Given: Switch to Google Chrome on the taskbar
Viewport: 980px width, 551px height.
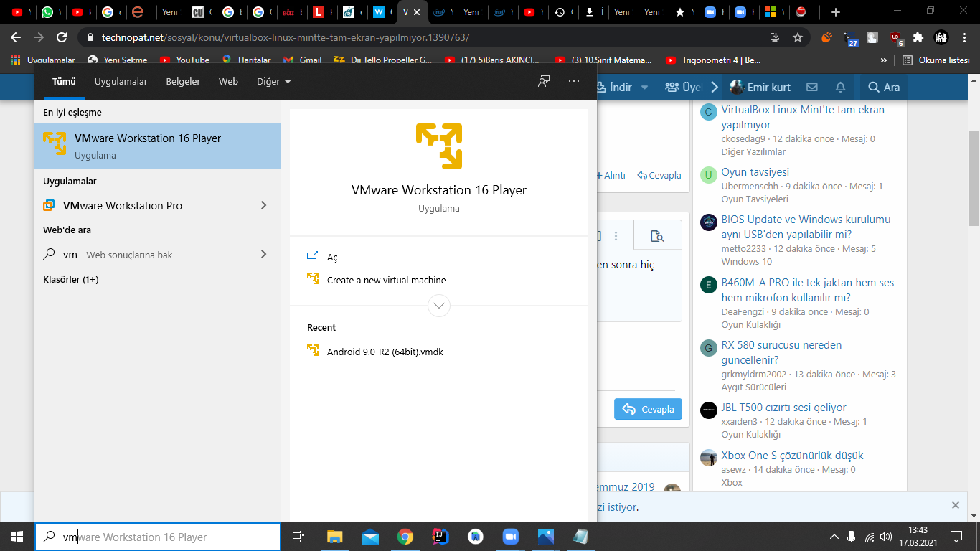Looking at the screenshot, I should tap(405, 537).
